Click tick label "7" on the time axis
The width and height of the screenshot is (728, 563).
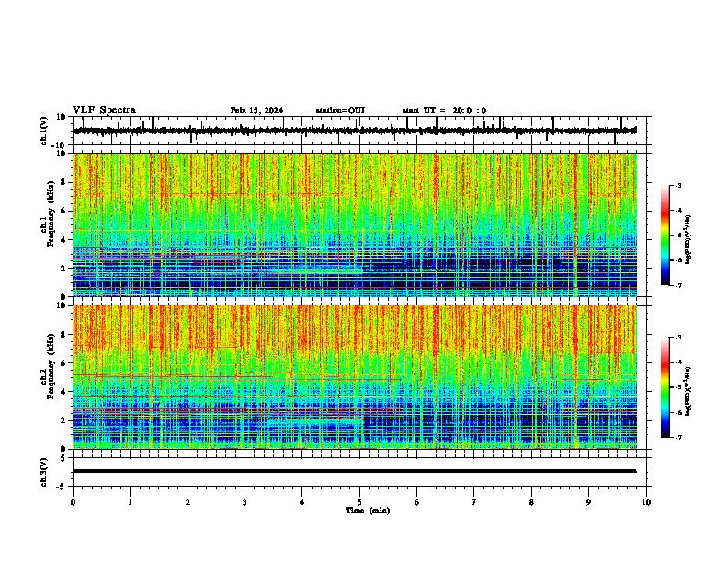[474, 502]
